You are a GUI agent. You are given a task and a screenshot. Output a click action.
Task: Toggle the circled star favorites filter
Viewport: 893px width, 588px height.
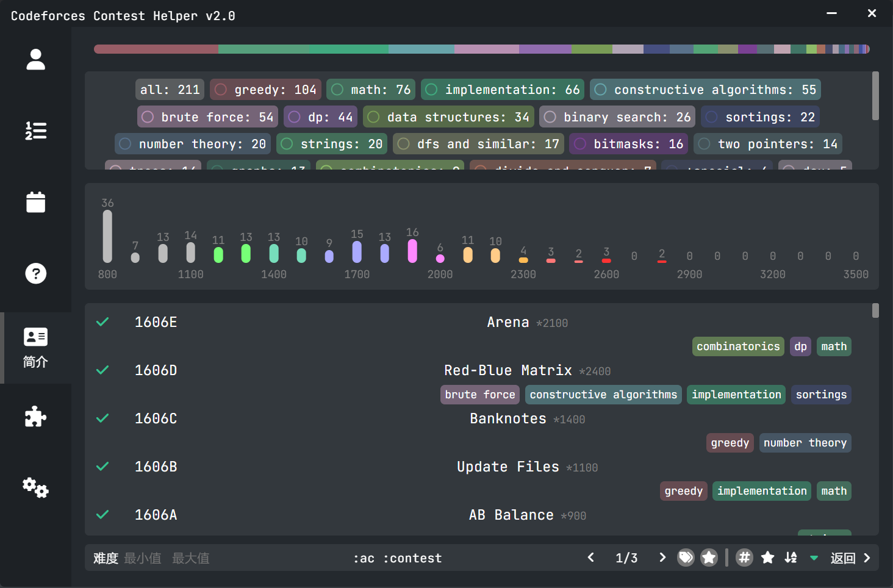point(709,557)
